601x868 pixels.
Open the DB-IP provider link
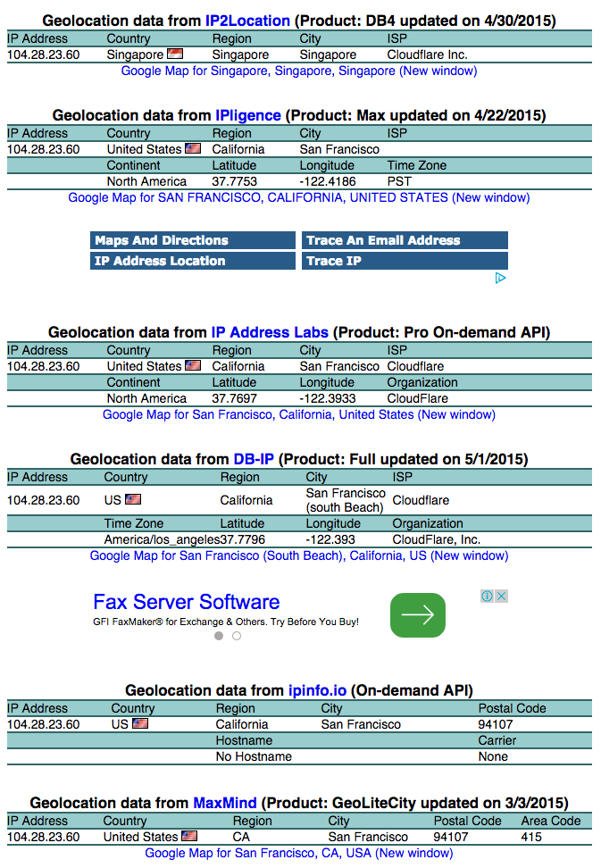coord(254,459)
